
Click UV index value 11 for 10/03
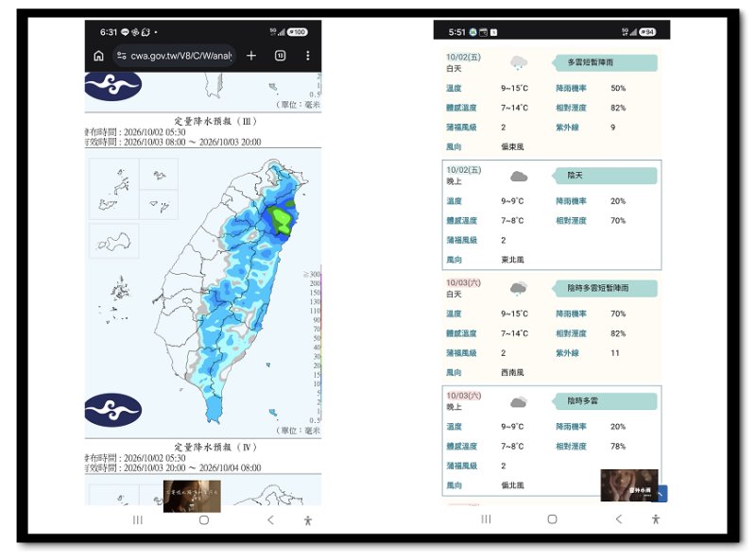point(615,353)
